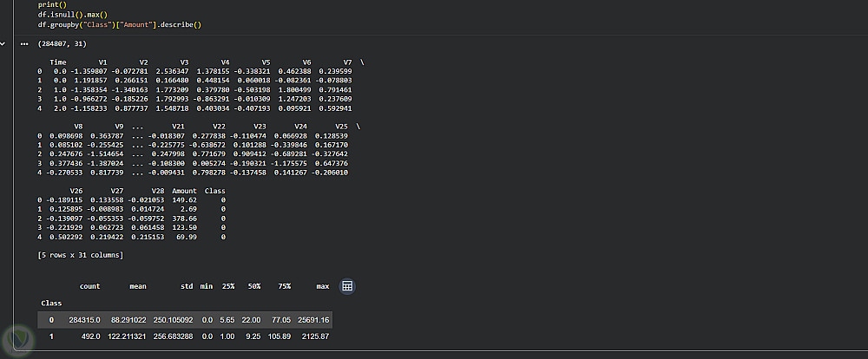868x359 pixels.
Task: Click the max value 25691.16
Action: [313, 320]
